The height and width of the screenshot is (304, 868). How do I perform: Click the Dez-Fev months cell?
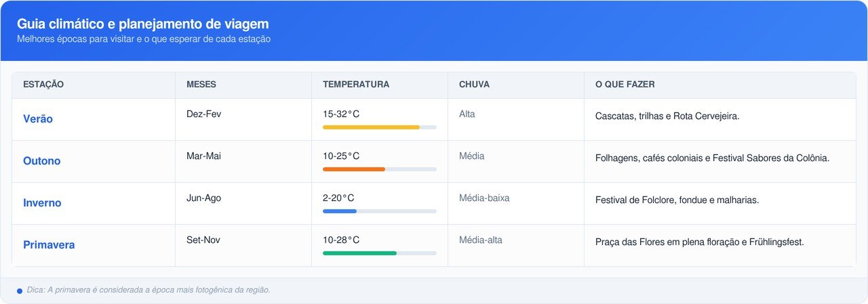(203, 114)
